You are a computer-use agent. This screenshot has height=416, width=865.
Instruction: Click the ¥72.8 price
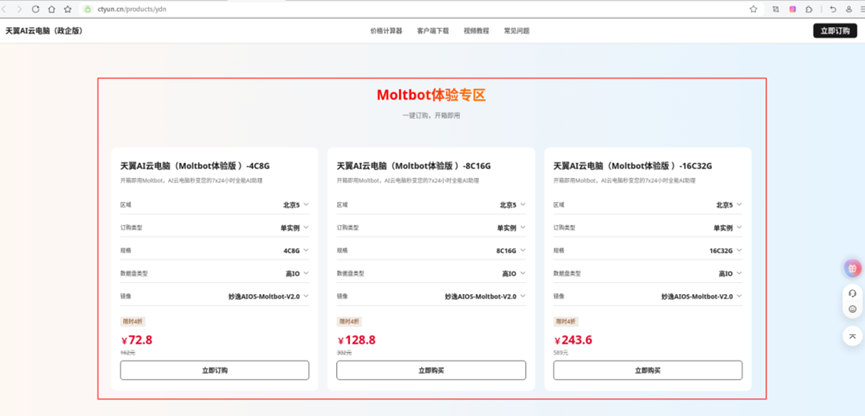[136, 340]
